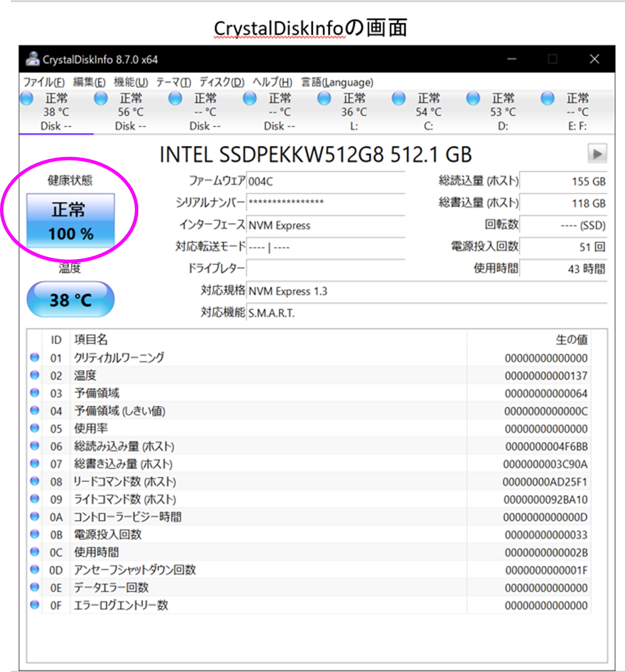Click the blue orb of the L: disk tab

tap(325, 98)
